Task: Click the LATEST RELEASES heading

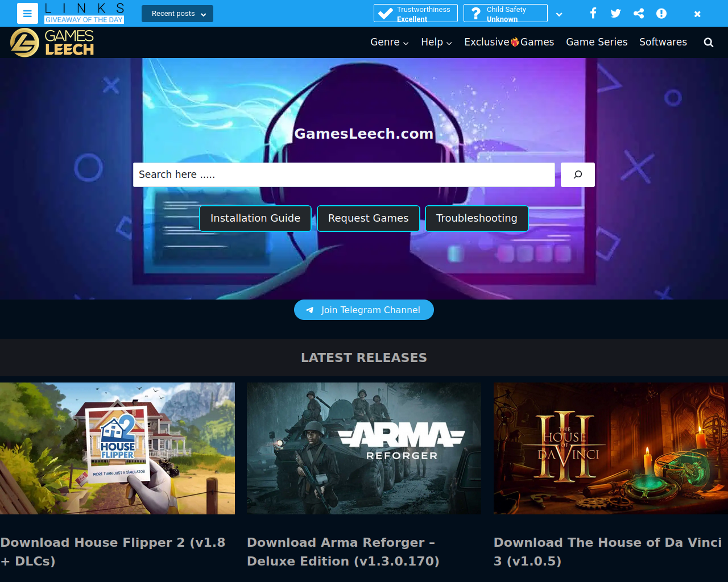Action: (x=364, y=357)
